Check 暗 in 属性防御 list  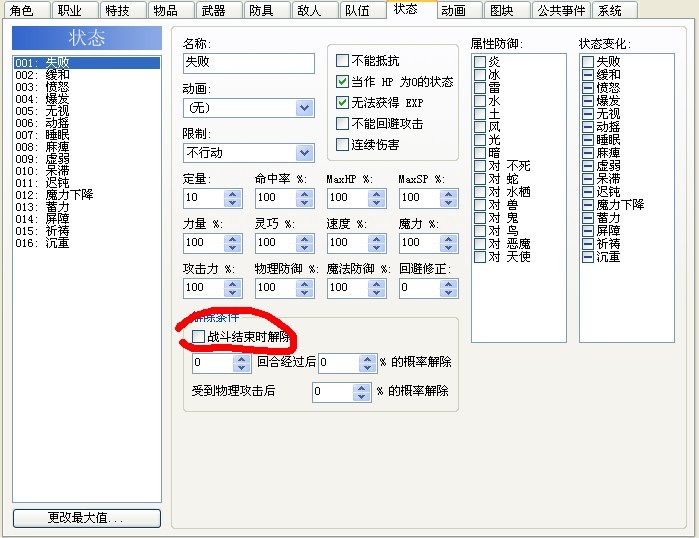(480, 153)
